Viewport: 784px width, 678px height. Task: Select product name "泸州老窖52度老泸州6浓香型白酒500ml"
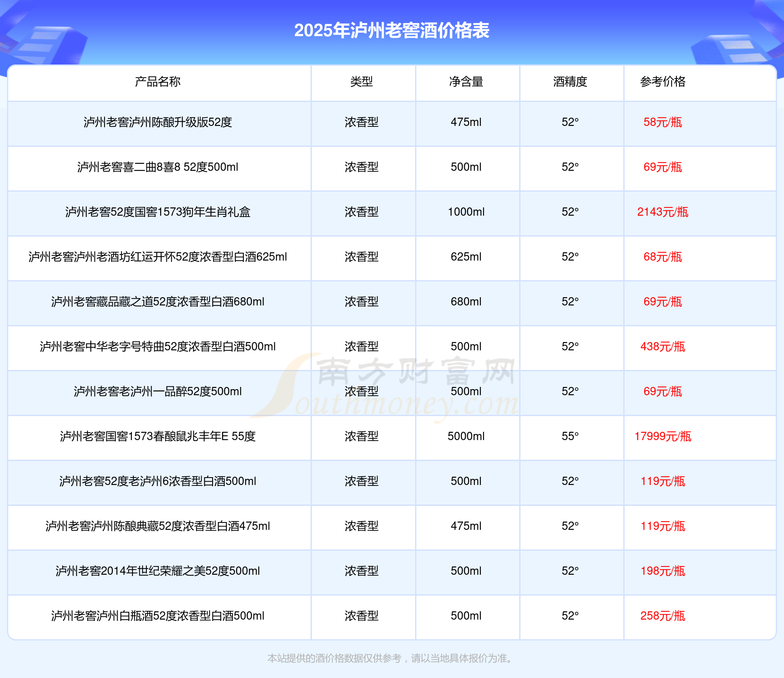(158, 481)
